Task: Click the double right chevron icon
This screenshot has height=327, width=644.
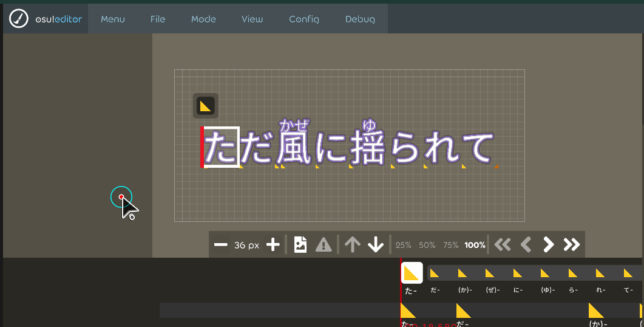Action: 572,245
